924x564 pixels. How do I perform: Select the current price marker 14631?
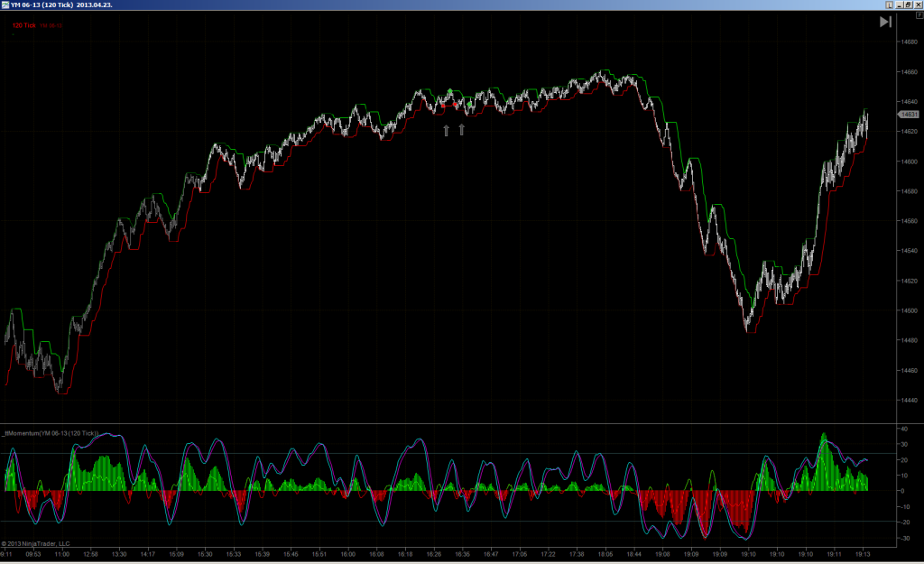coord(908,115)
